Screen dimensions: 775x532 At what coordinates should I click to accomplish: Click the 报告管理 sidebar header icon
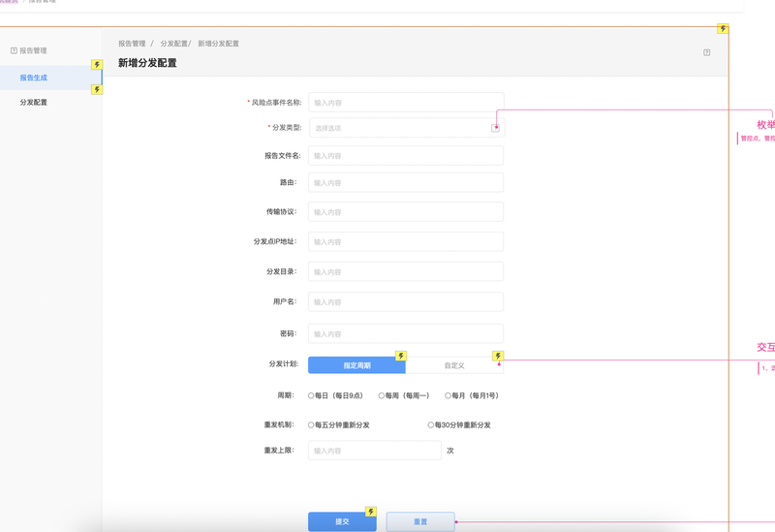coord(14,50)
